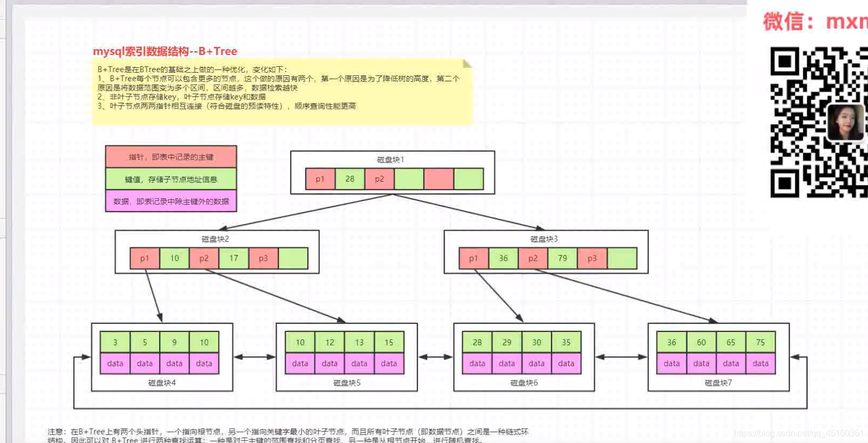
Task: Select key cell 10 in 磁盘块5
Action: pos(300,342)
